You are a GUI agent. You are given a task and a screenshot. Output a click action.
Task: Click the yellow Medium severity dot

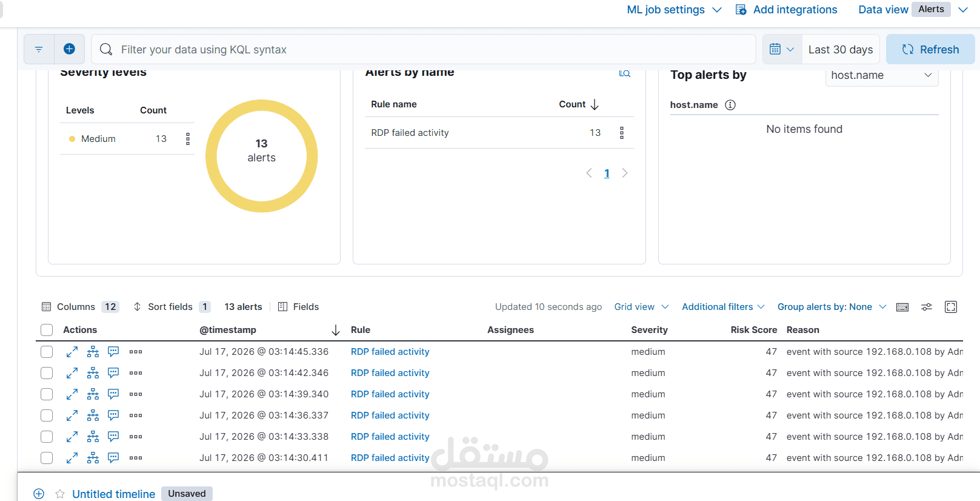click(72, 139)
